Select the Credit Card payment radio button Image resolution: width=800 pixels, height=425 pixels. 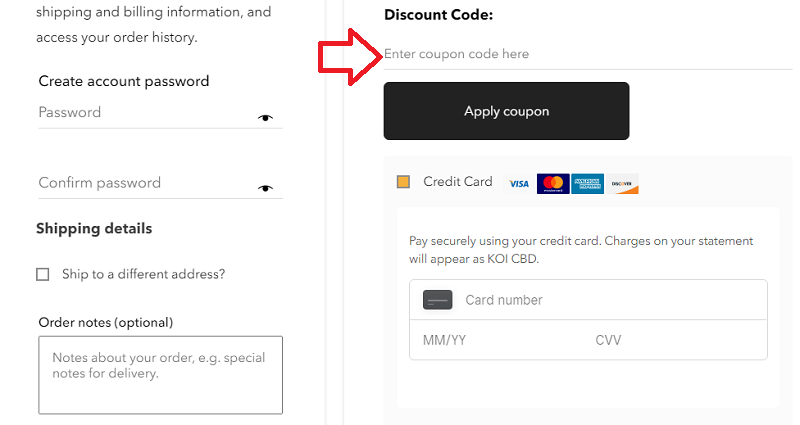click(403, 182)
